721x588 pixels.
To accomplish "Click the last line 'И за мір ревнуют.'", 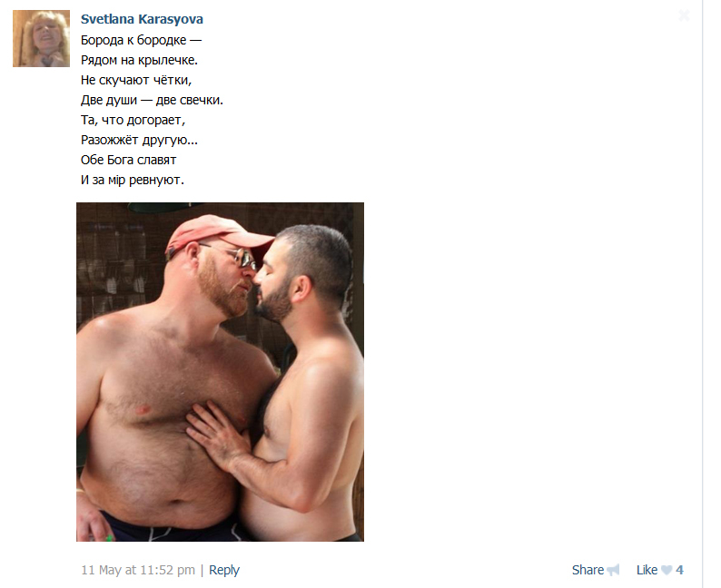I will tap(133, 180).
